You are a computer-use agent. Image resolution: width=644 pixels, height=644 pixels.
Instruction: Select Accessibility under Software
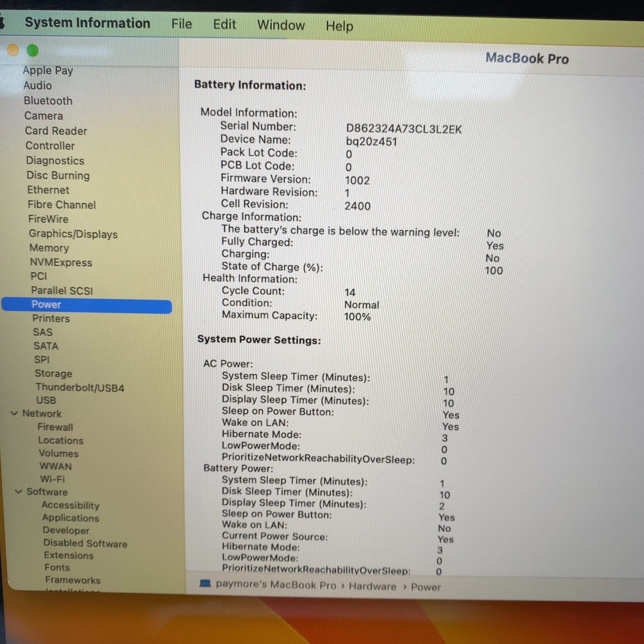point(71,505)
